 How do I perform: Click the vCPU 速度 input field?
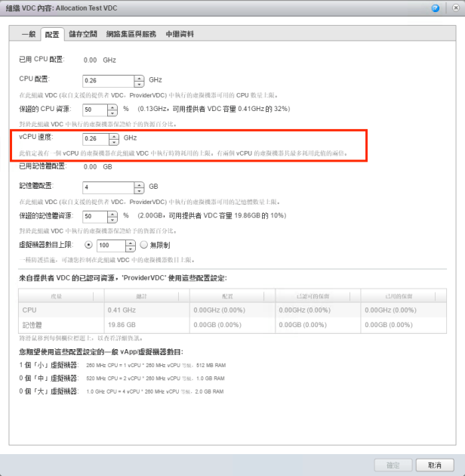(x=95, y=139)
